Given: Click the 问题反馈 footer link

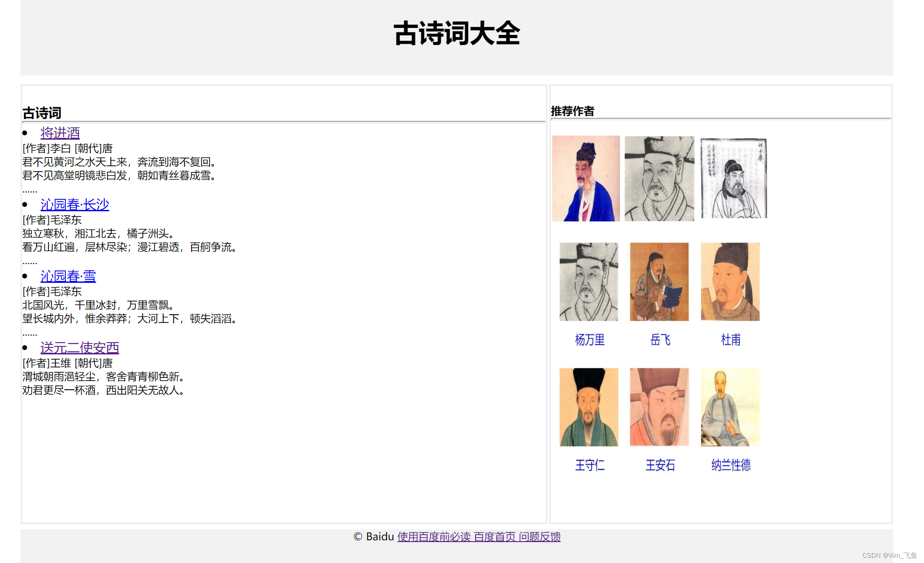Looking at the screenshot, I should 540,536.
